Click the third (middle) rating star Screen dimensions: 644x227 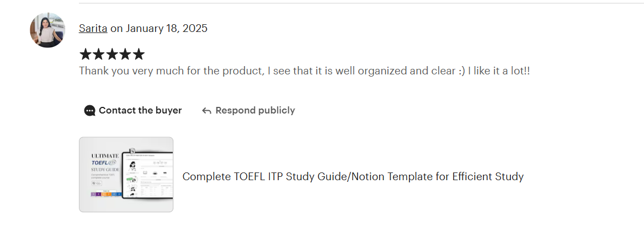112,54
